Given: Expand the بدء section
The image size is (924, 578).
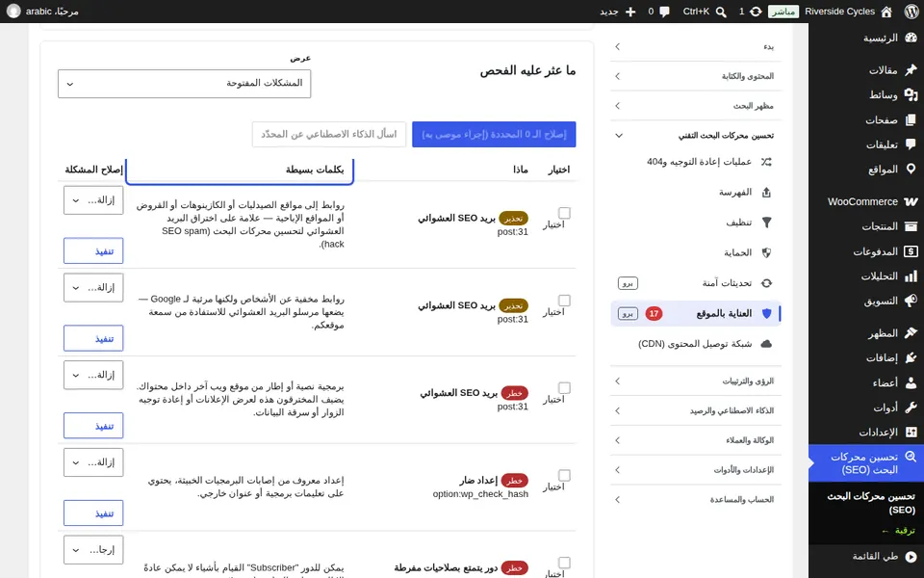Looking at the screenshot, I should (x=696, y=46).
